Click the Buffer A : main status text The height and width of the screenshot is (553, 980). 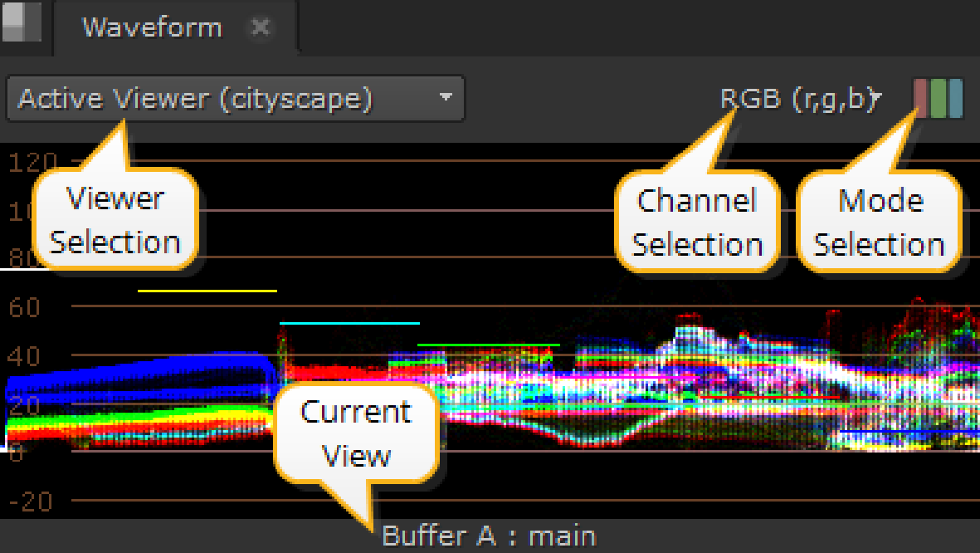coord(489,536)
